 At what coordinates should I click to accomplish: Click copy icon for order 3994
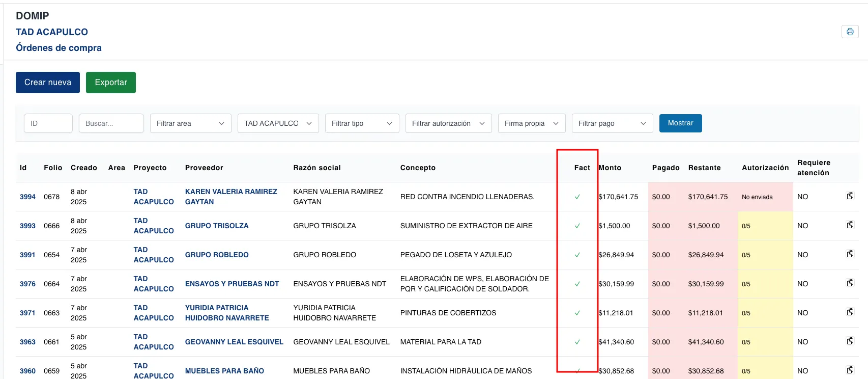pos(850,196)
